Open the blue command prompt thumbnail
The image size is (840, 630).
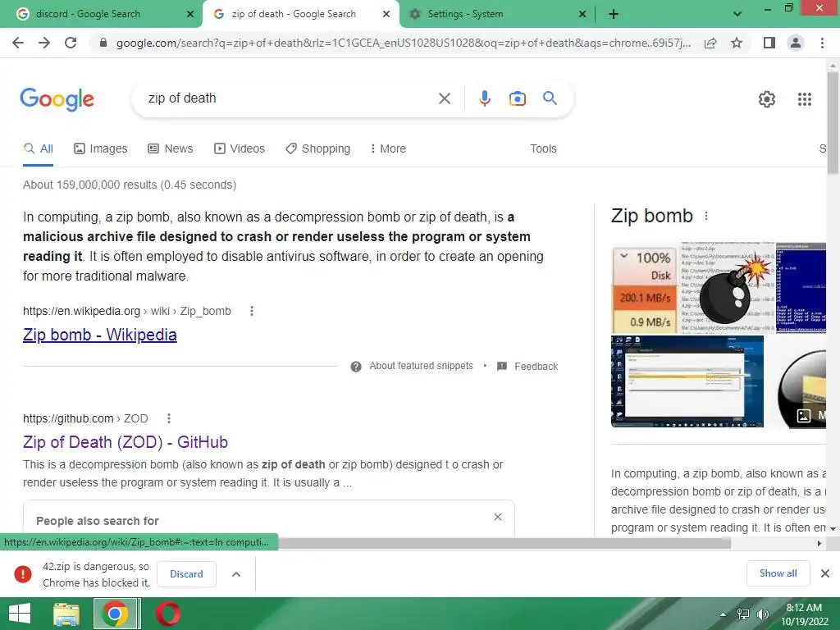[801, 288]
